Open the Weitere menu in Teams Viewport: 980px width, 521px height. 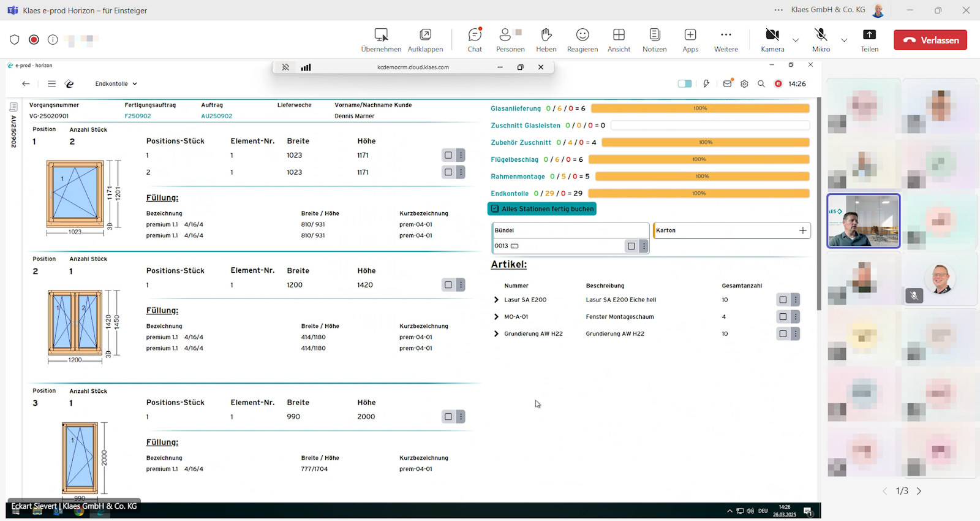(x=726, y=40)
